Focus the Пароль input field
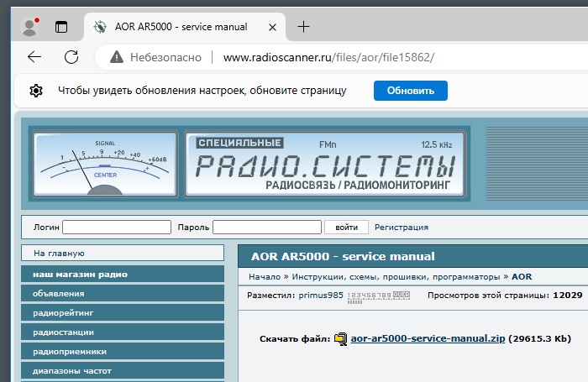Screen dimensions: 588x382 point(267,228)
